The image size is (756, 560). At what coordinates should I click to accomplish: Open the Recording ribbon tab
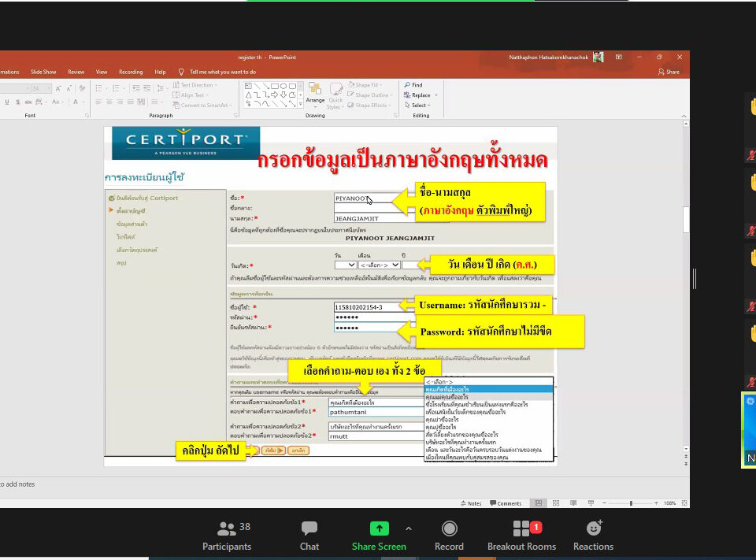tap(131, 72)
